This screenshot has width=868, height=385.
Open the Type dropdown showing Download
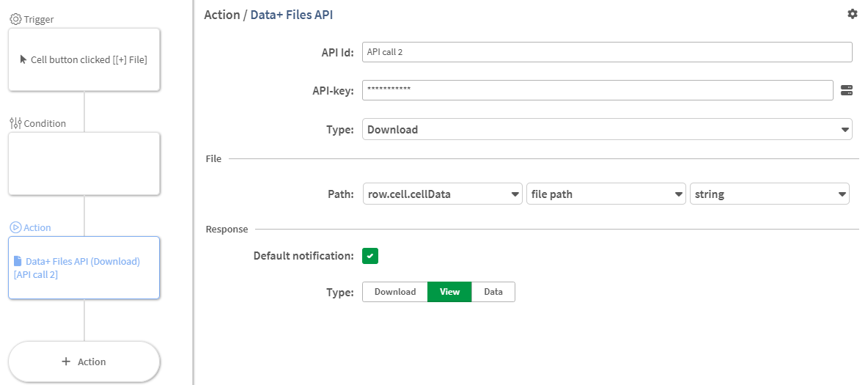607,130
